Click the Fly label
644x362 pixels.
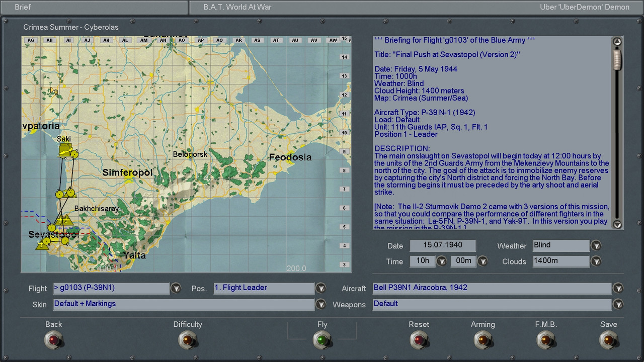point(322,324)
